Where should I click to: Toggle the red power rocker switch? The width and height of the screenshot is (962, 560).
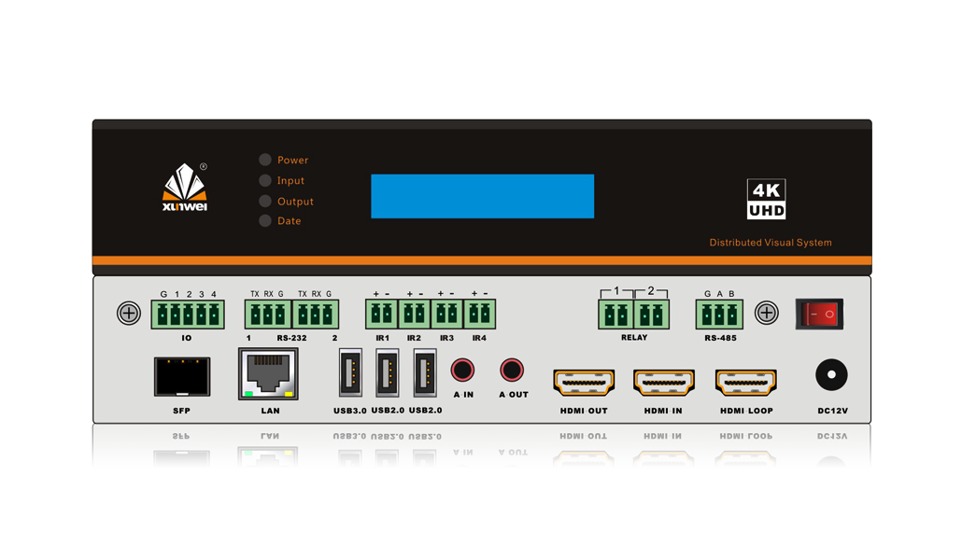pos(819,314)
